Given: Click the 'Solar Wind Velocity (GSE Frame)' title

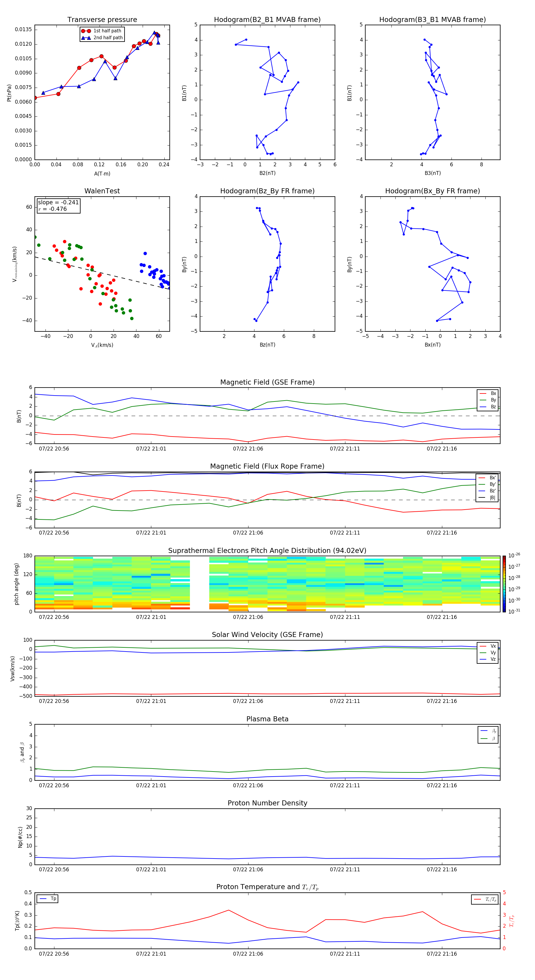Looking at the screenshot, I should (x=267, y=635).
